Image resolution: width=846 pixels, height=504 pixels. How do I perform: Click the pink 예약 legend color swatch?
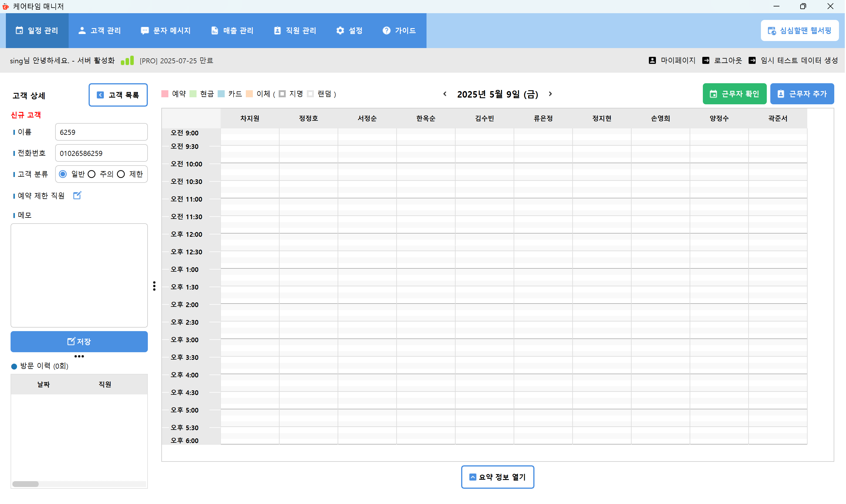[165, 94]
